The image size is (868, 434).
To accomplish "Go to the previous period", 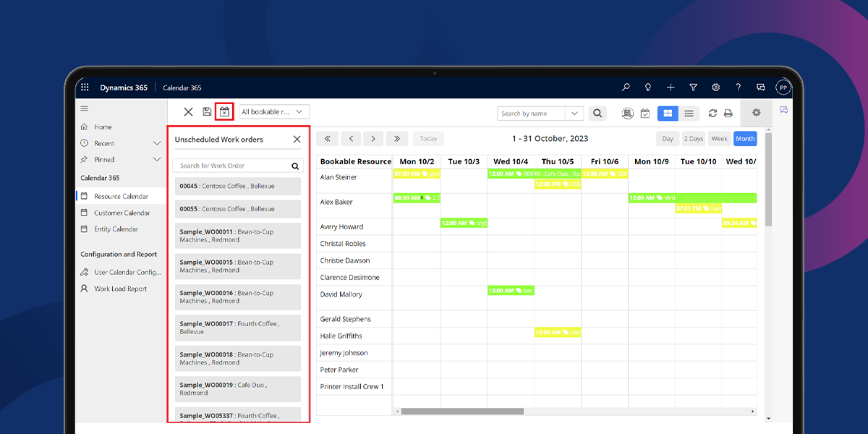I will [350, 138].
